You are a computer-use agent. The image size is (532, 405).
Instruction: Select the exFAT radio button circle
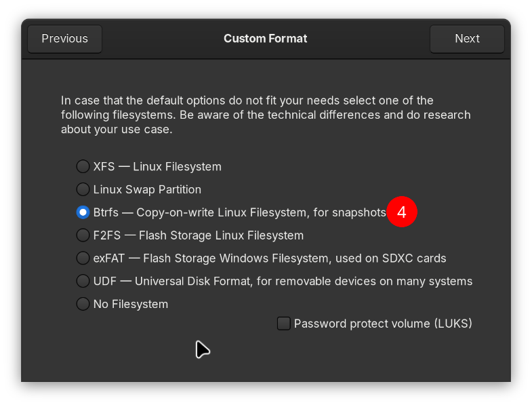point(83,258)
